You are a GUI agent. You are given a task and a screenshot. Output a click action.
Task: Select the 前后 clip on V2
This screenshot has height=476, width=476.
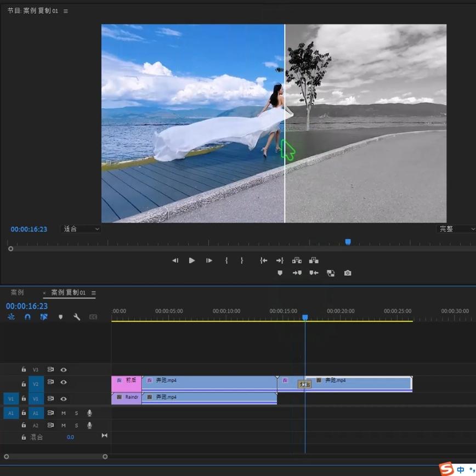pos(127,382)
